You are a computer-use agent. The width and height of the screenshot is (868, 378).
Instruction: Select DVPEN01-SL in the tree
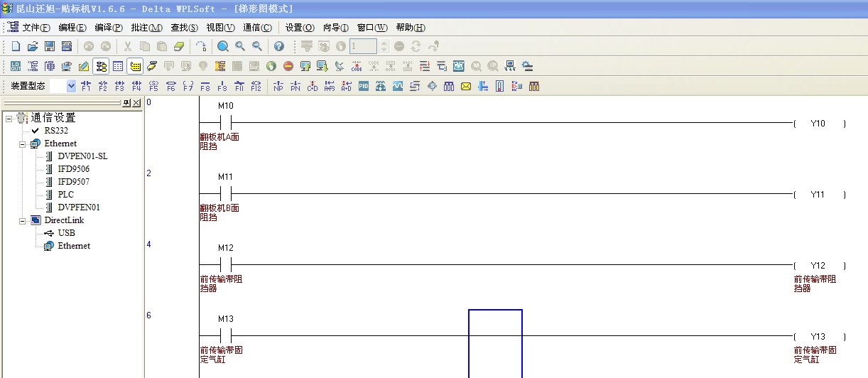click(x=82, y=156)
